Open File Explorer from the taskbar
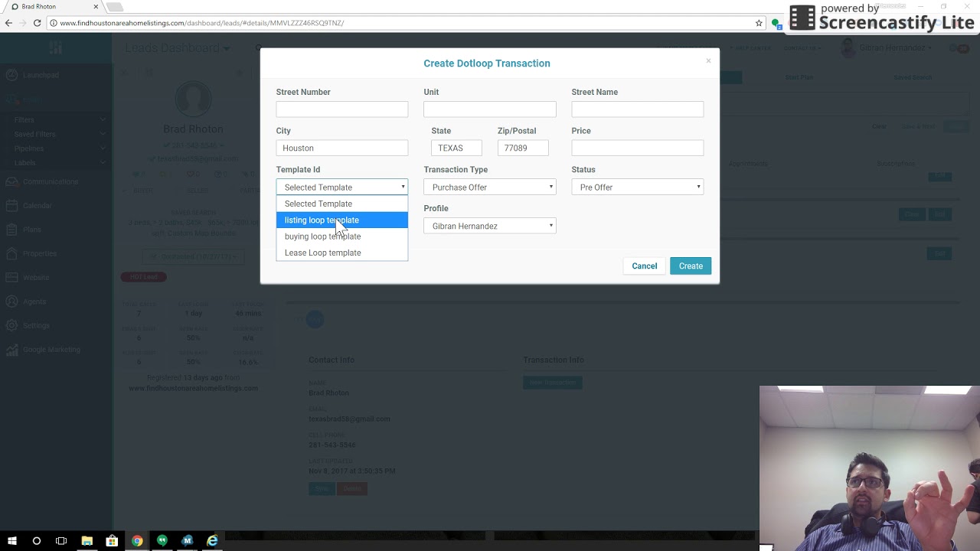The height and width of the screenshot is (551, 980). pyautogui.click(x=87, y=541)
